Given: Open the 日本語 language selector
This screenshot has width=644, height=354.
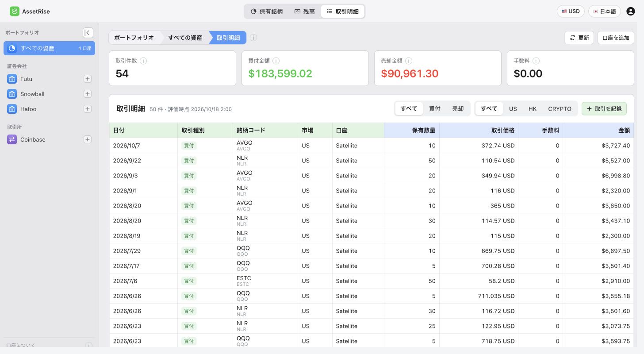Looking at the screenshot, I should 605,12.
